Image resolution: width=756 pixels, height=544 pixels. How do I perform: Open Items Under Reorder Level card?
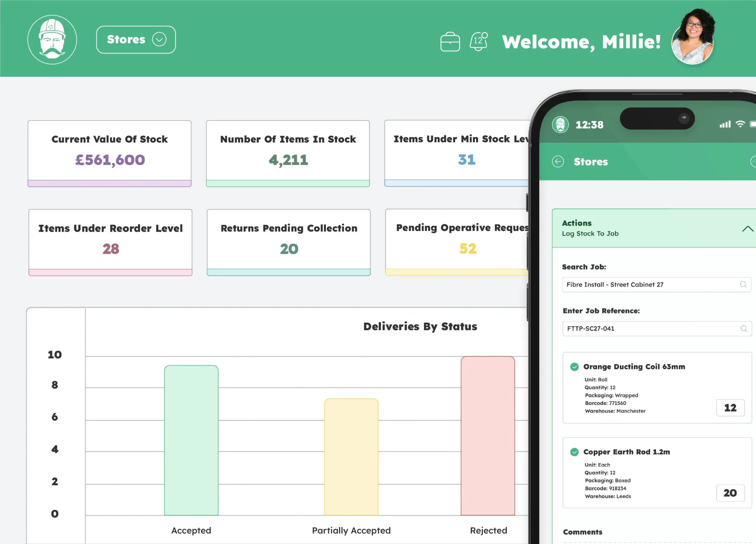point(110,243)
